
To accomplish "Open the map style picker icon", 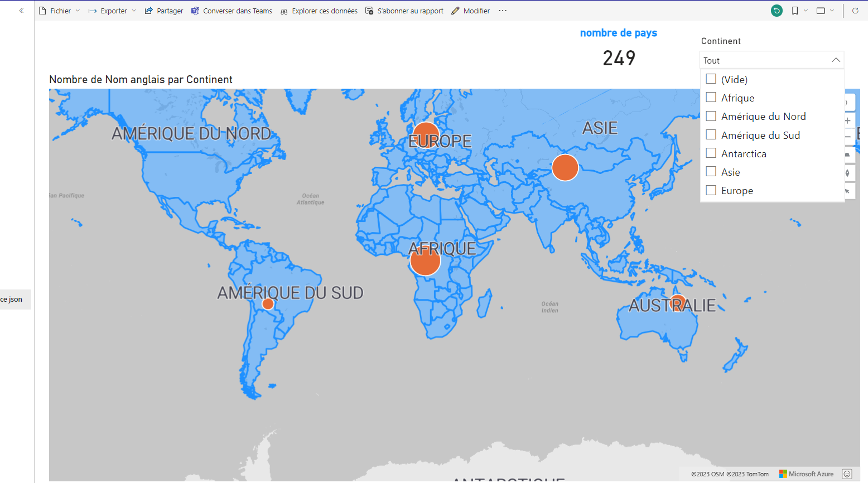I will tap(847, 155).
